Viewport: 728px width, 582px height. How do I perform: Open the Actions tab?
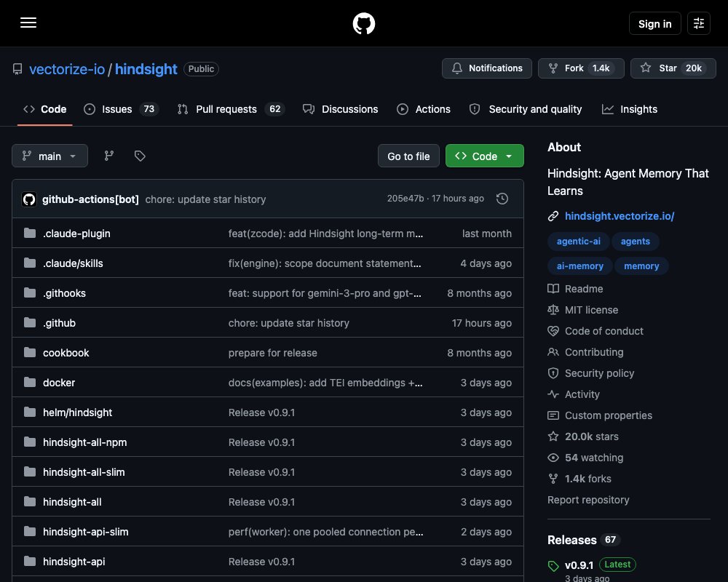click(x=424, y=109)
